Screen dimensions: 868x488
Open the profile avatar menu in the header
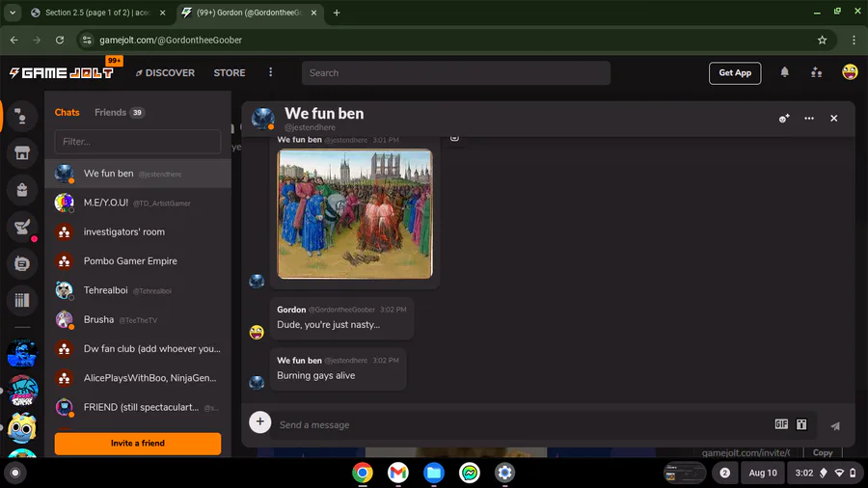[850, 72]
